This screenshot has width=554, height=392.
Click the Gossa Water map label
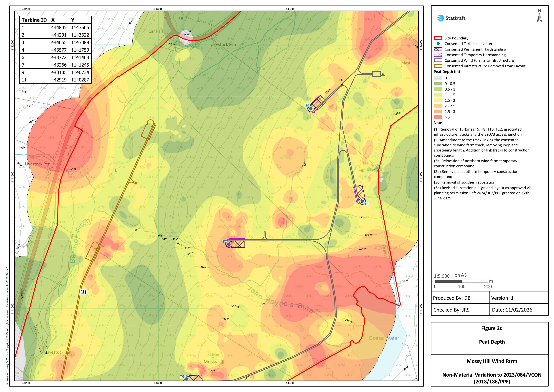[384, 338]
